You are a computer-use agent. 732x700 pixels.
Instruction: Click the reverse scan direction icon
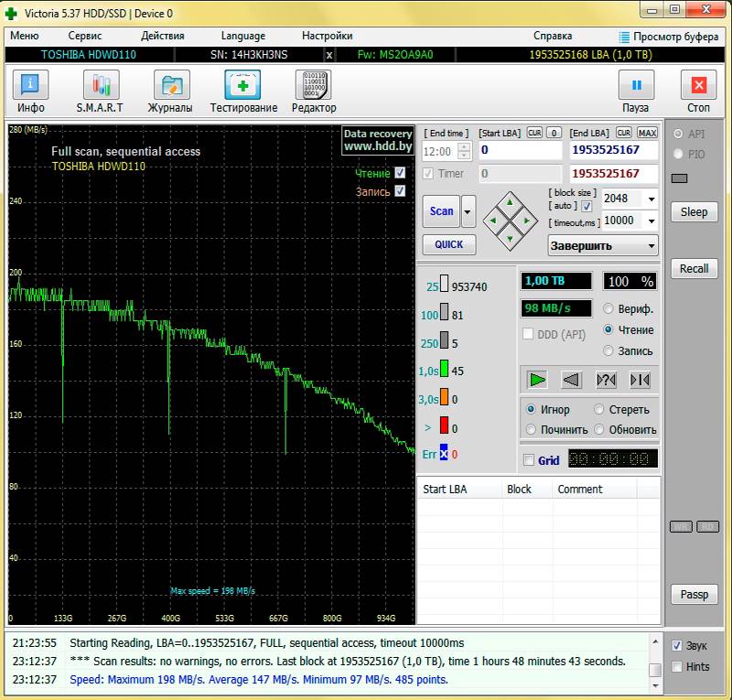[571, 379]
